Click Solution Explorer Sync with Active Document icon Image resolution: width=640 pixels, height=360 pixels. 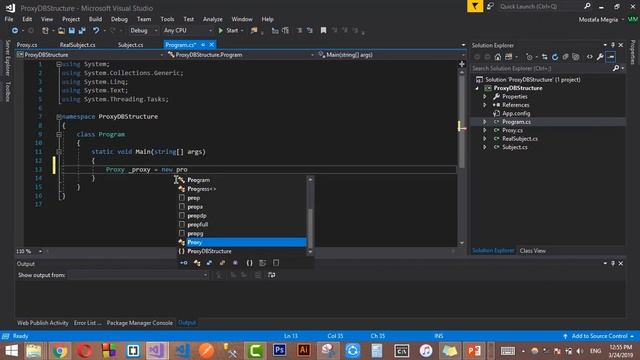click(x=544, y=57)
